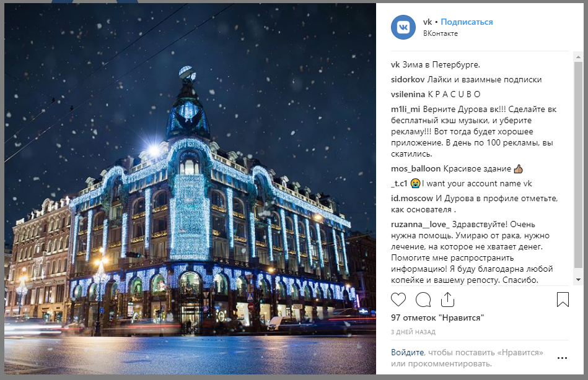Click the Petersburg building photo
Screen dimensions: 588x380
click(x=190, y=189)
